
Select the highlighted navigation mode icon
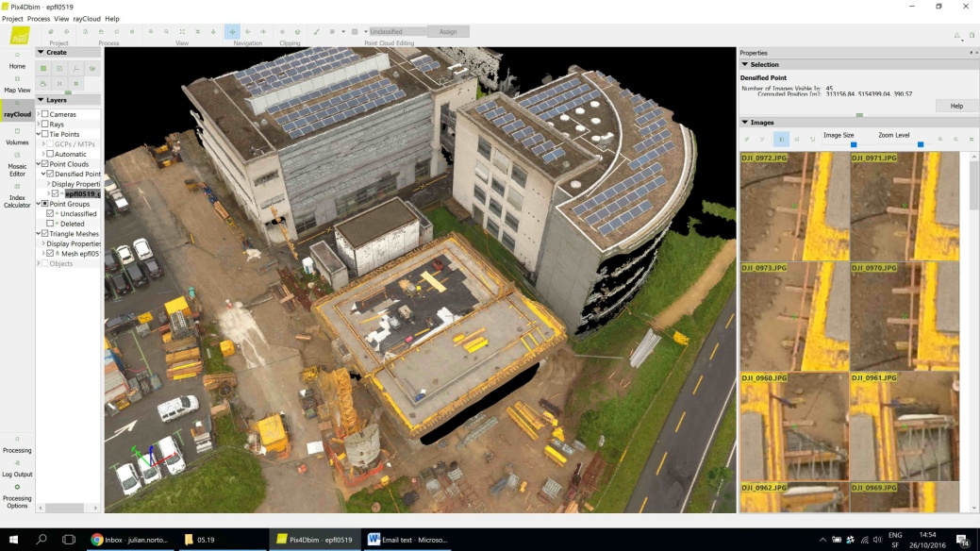[x=232, y=32]
